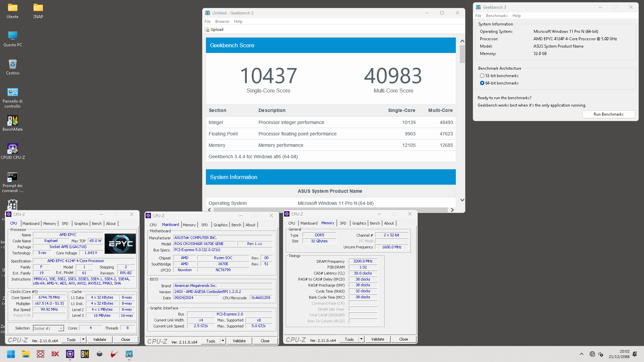Click Validate in the CPU tab window
644x362 pixels.
[100, 340]
